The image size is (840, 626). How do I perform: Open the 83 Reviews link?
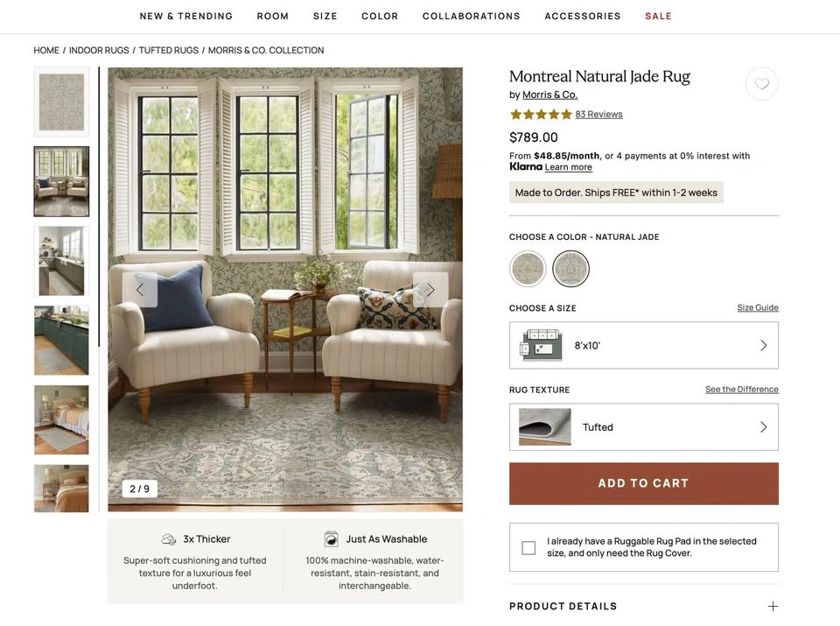[598, 114]
